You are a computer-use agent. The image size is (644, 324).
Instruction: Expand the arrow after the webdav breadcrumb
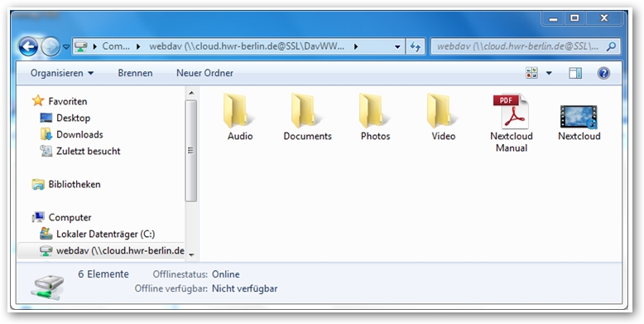point(356,47)
